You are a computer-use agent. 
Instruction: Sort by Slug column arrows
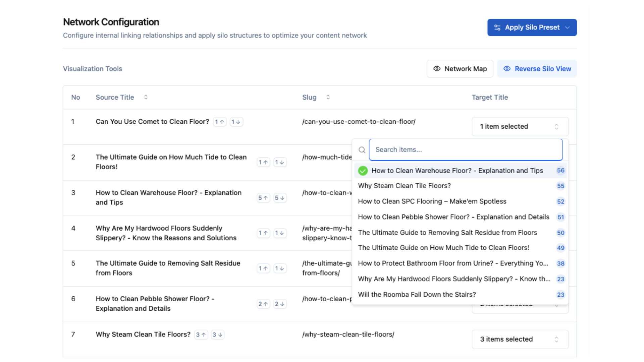click(328, 97)
